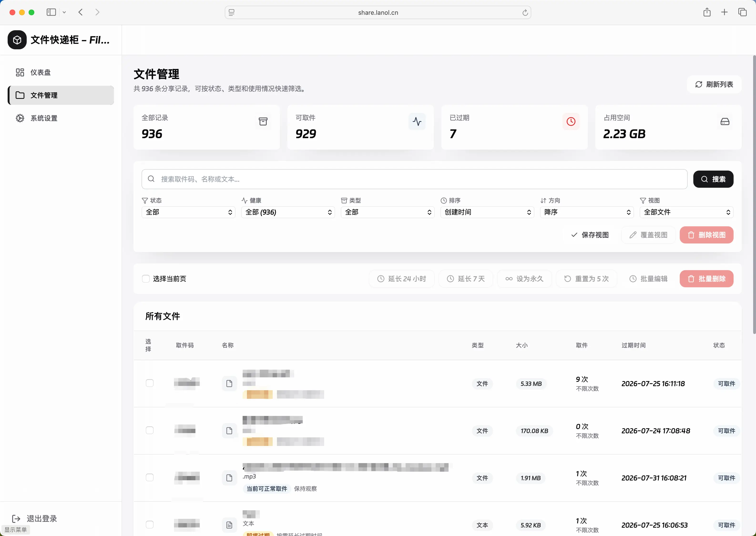The width and height of the screenshot is (756, 536).
Task: Toggle Safari sidebar button
Action: (51, 13)
